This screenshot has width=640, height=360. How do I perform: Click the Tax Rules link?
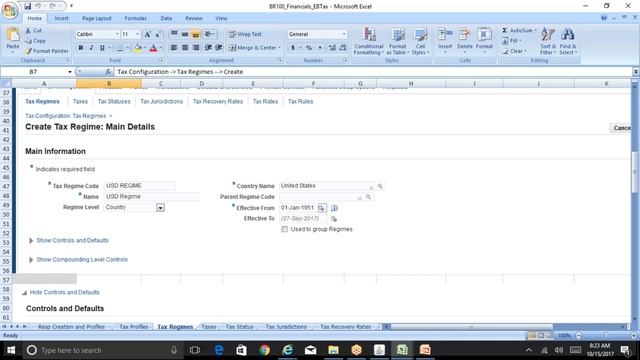coord(300,102)
